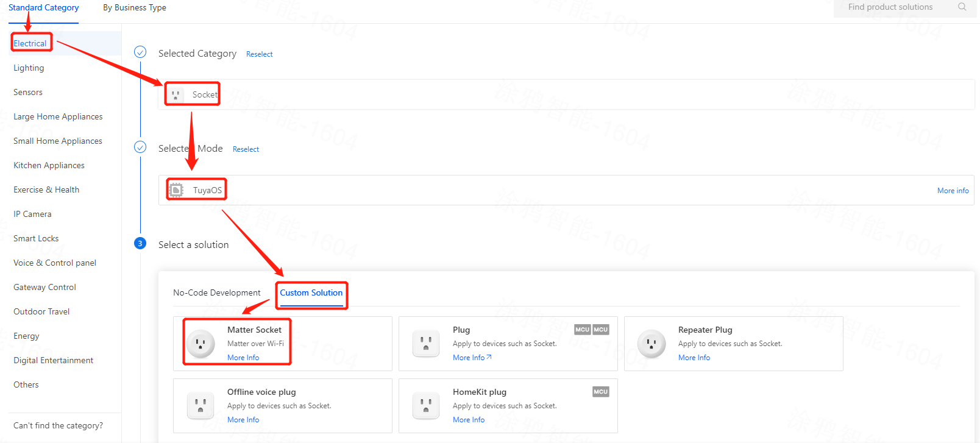Reselect the selected category
980x443 pixels.
(x=259, y=54)
